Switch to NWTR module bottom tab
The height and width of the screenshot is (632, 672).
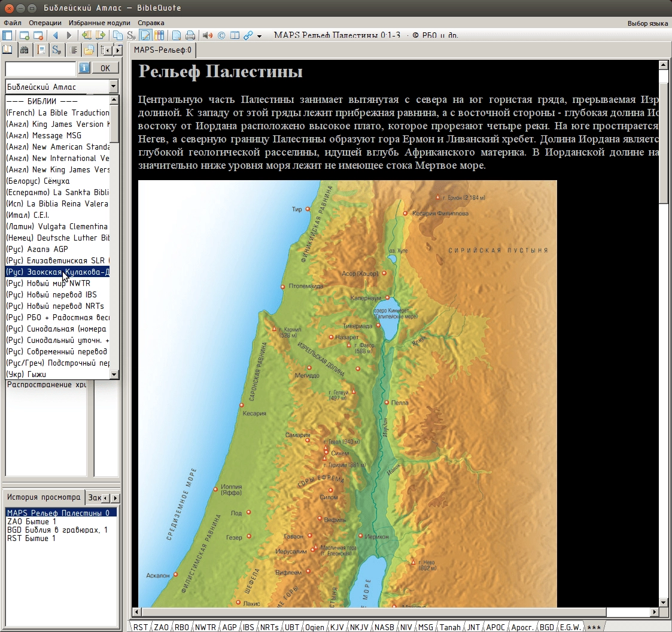[205, 627]
